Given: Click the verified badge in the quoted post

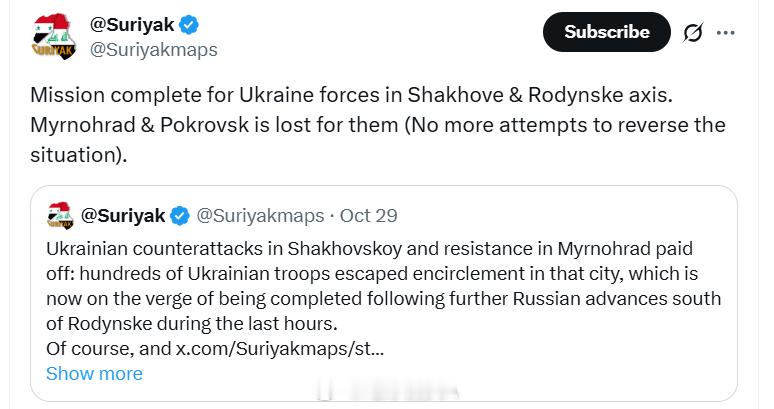Looking at the screenshot, I should click(x=180, y=216).
